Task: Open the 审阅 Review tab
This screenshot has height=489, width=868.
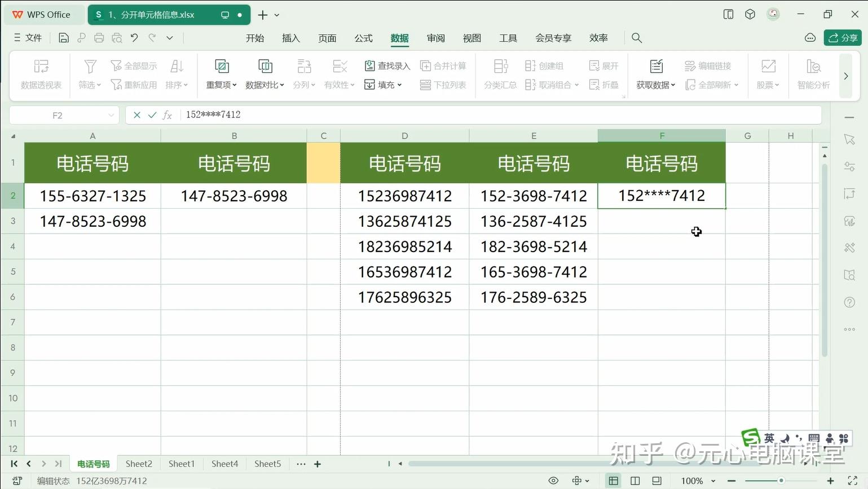Action: point(435,38)
